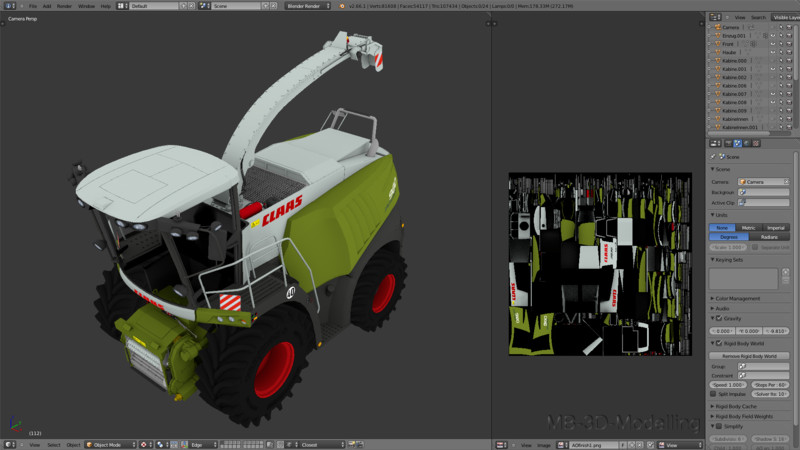Viewport: 800px width, 450px height.
Task: Open the 3D viewport Select menu
Action: point(54,445)
